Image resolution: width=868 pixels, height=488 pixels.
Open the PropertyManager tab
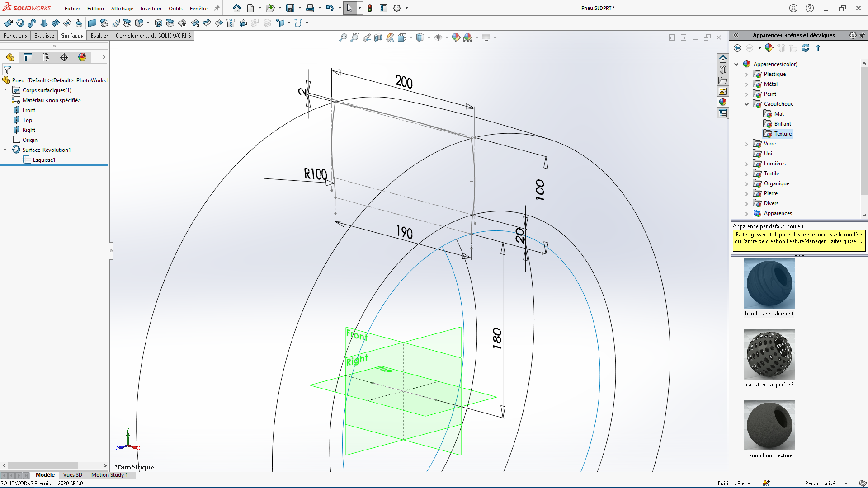pyautogui.click(x=28, y=57)
